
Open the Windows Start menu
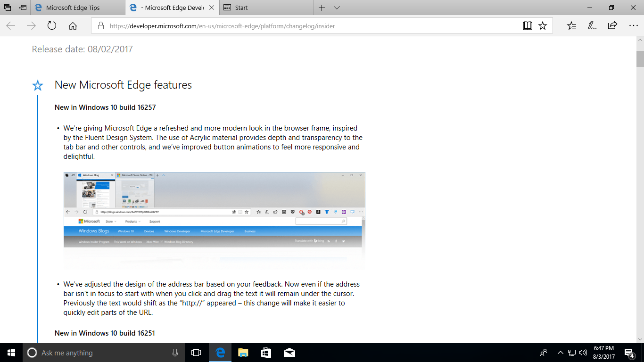coord(11,353)
